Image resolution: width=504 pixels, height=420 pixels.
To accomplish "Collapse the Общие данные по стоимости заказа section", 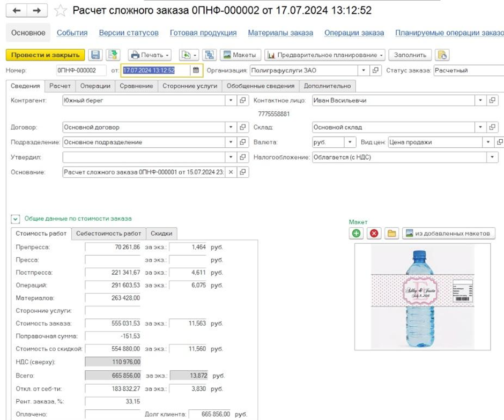I will (x=16, y=219).
